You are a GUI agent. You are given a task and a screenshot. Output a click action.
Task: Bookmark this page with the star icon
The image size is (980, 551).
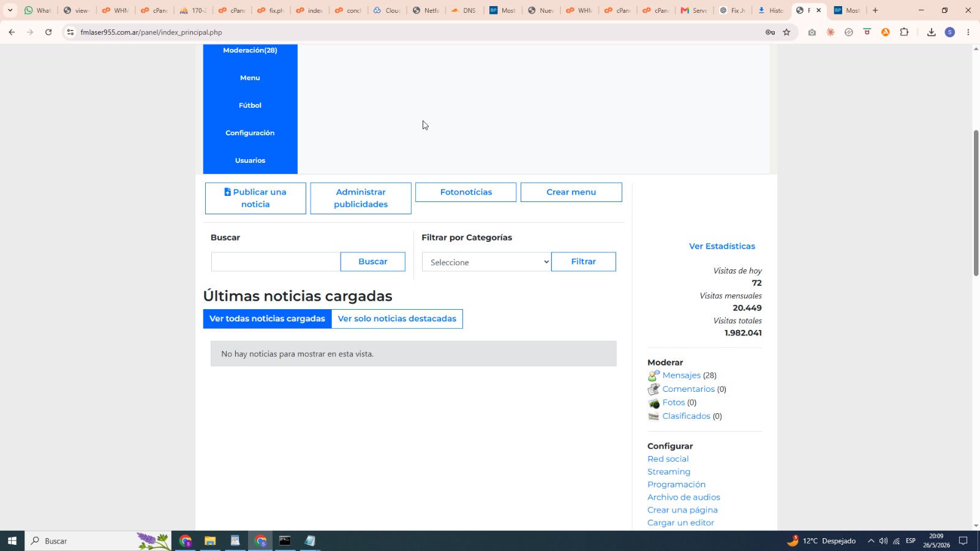click(x=786, y=32)
